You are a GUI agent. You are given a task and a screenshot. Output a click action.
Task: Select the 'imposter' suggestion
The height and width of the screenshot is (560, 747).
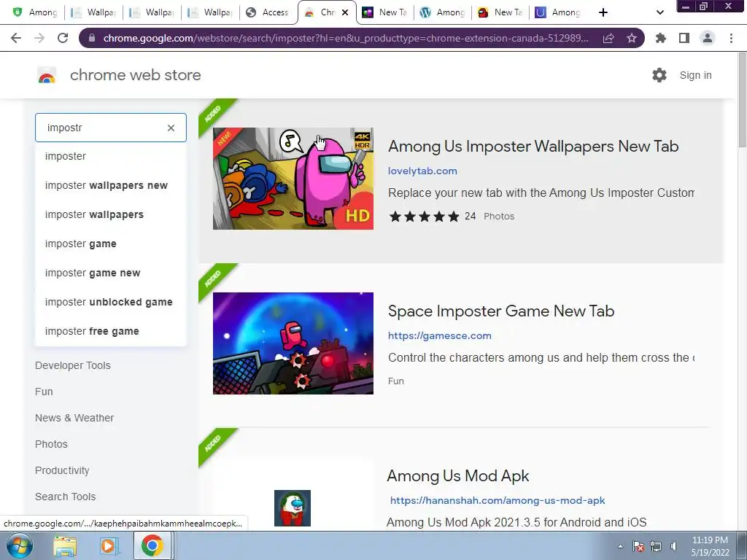click(x=111, y=156)
